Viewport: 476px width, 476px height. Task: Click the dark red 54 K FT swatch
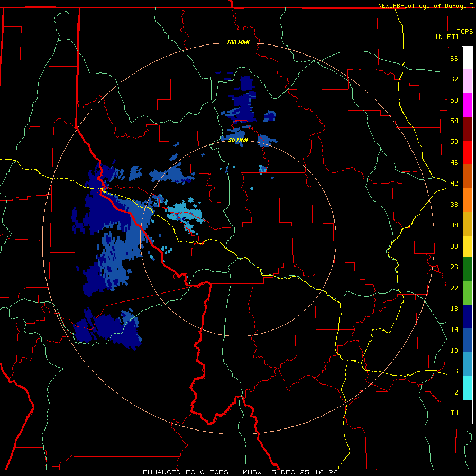[467, 129]
